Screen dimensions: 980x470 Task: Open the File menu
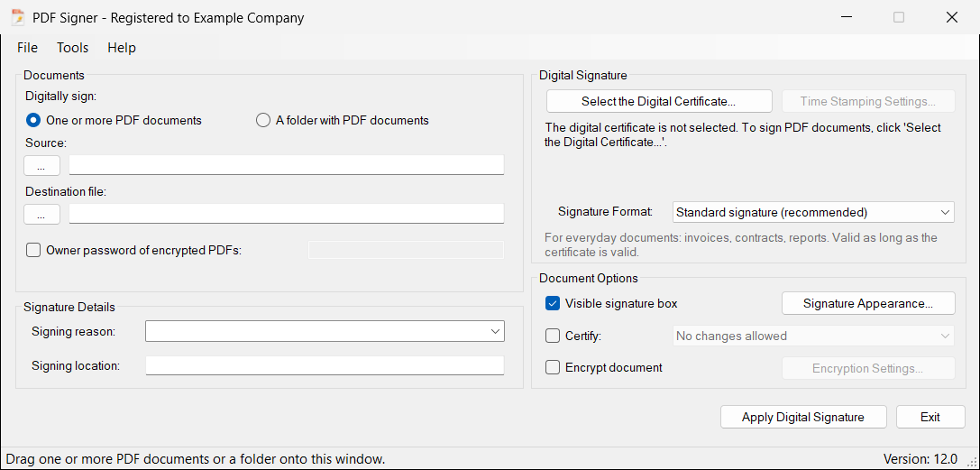[28, 48]
